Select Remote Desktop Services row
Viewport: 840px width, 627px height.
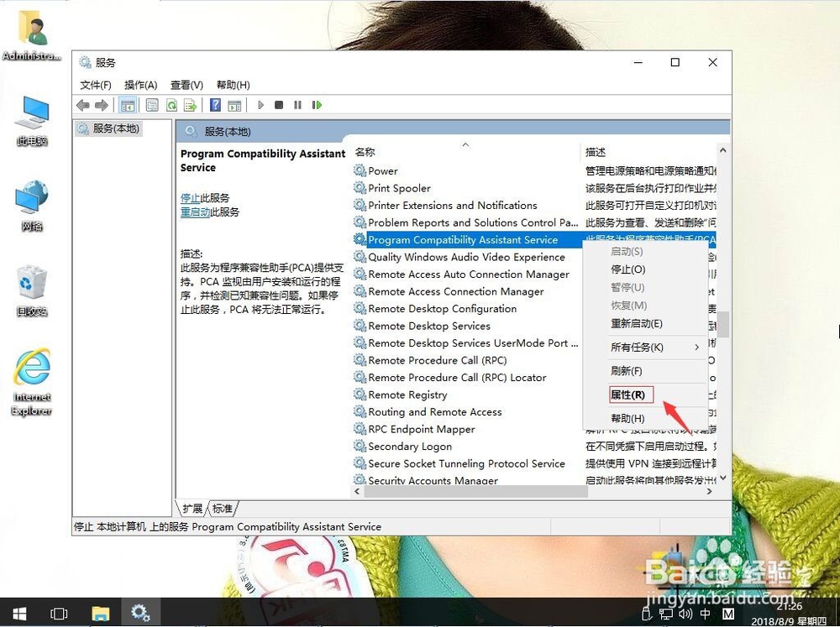tap(465, 326)
